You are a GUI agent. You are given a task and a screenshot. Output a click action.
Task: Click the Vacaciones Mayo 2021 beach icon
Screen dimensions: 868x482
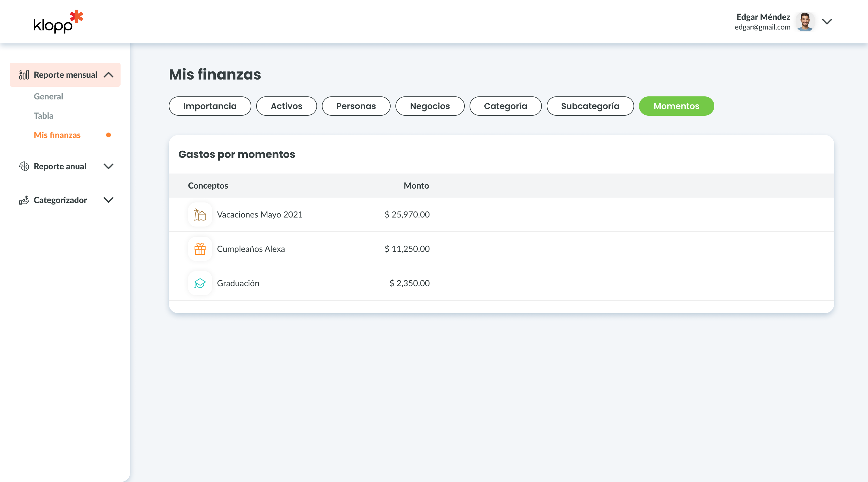[x=200, y=214]
